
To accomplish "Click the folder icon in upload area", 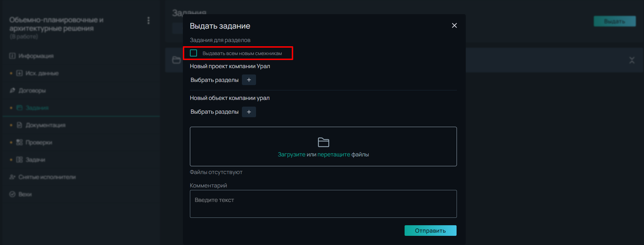I will tap(323, 142).
